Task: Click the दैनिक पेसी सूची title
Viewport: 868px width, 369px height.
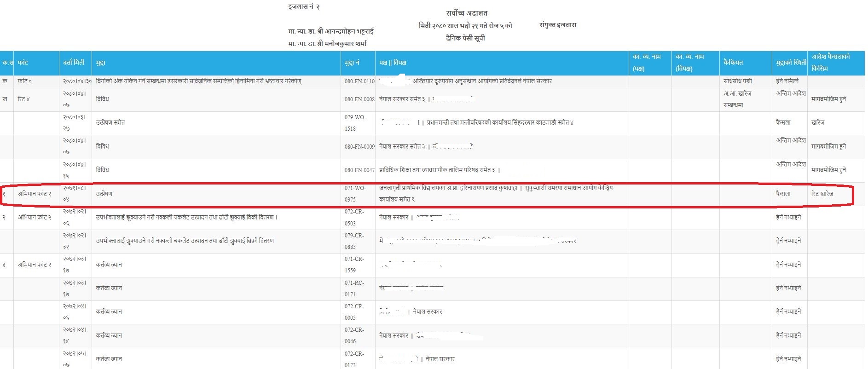Action: [465, 38]
